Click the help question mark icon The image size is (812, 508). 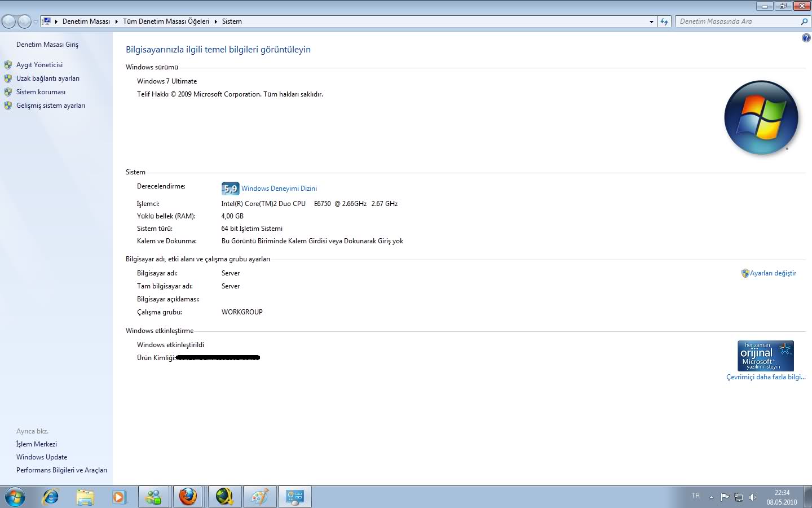(x=806, y=38)
